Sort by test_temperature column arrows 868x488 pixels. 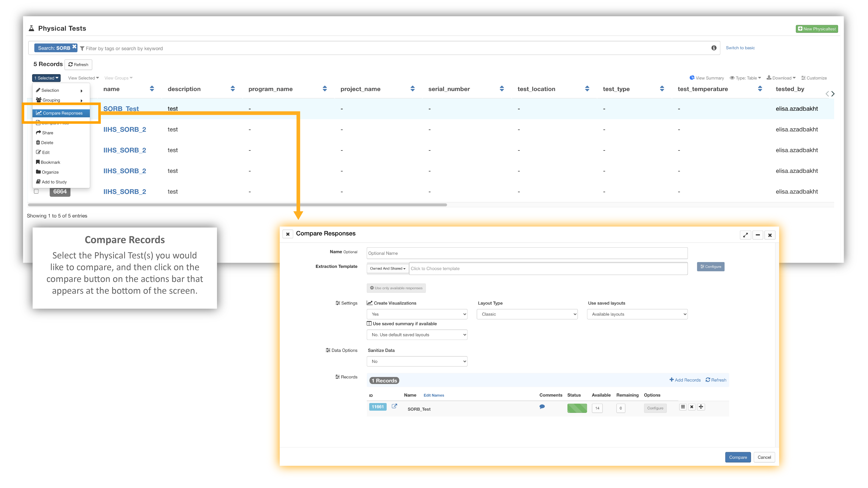[760, 89]
